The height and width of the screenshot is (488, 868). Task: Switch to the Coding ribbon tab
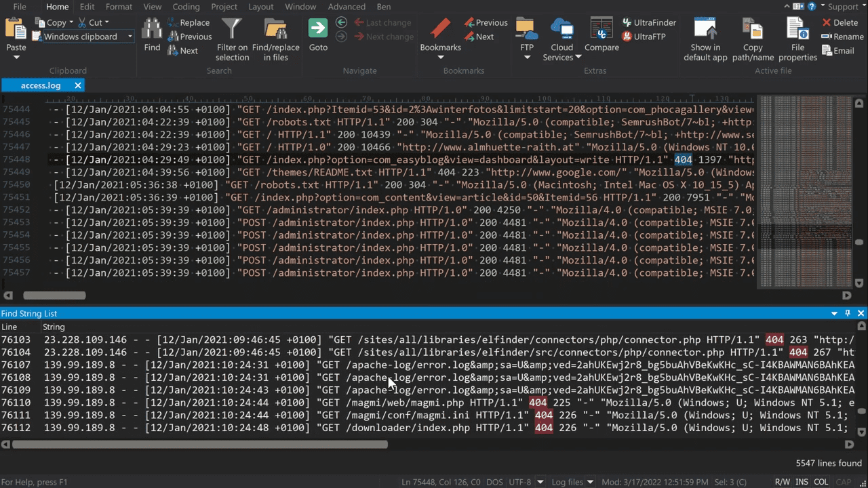point(186,7)
